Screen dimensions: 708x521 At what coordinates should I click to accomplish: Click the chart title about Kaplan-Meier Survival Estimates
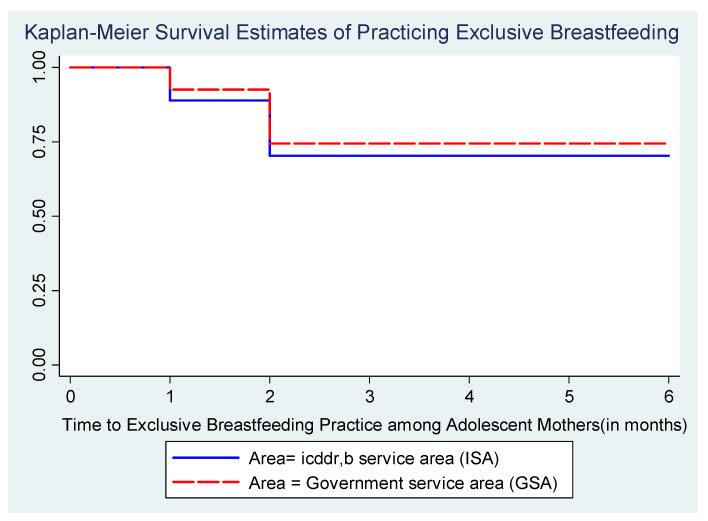351,33
